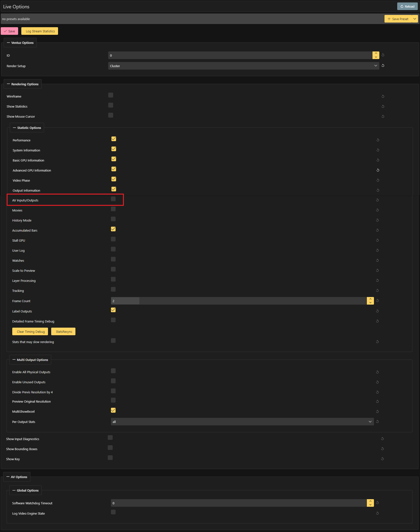
Task: Reset the Show Key option
Action: (382, 459)
